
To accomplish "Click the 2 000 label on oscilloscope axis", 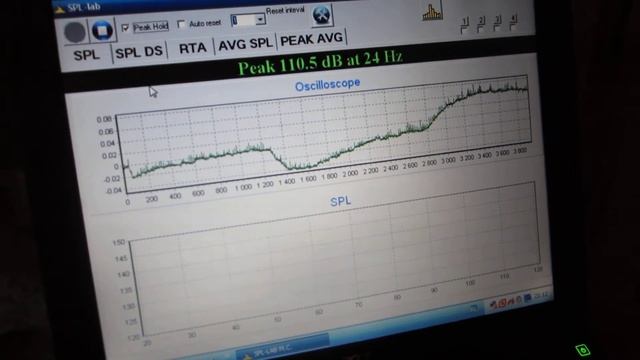I will [x=350, y=174].
